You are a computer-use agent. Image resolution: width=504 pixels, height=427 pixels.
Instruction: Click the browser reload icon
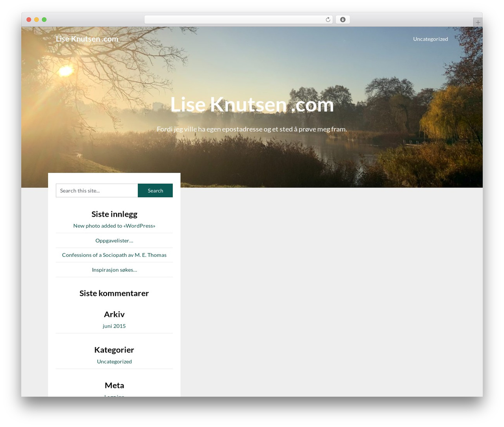point(328,20)
